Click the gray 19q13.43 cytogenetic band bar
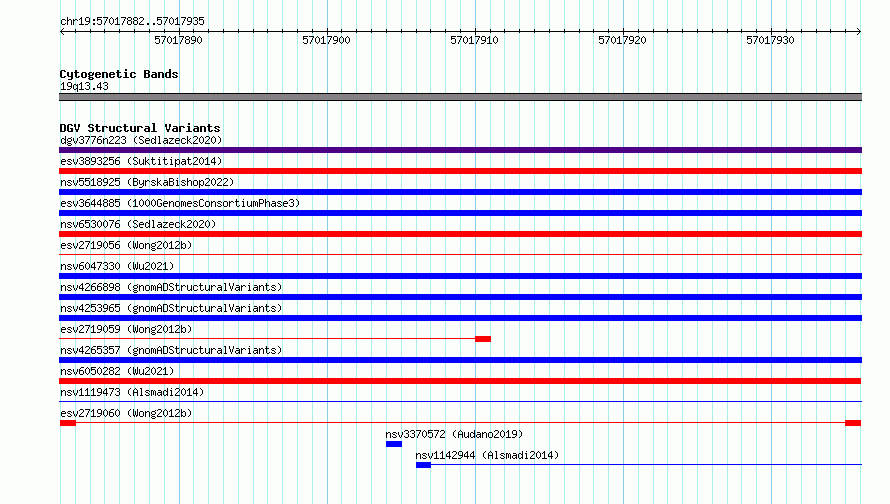The width and height of the screenshot is (890, 504). (x=460, y=97)
